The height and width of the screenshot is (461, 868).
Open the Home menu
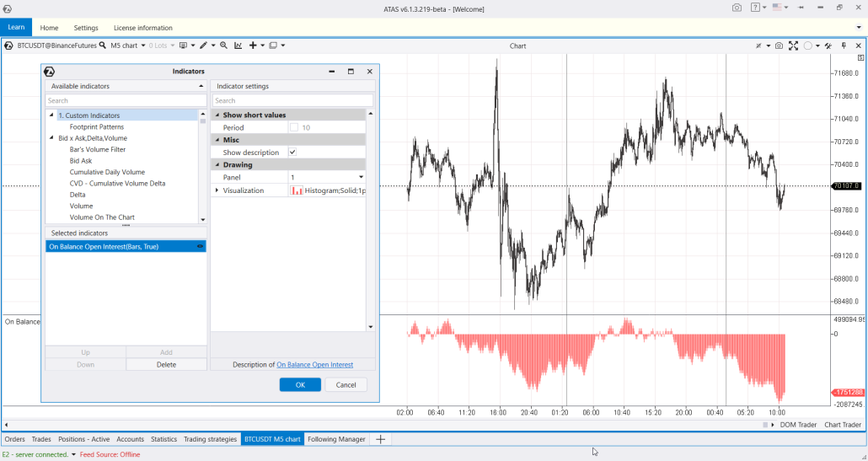tap(49, 28)
